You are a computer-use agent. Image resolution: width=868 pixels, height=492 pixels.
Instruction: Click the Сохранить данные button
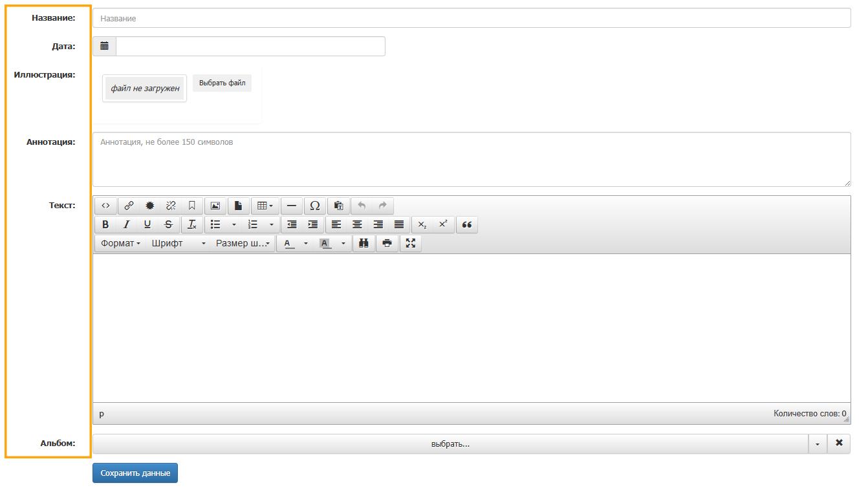(135, 473)
